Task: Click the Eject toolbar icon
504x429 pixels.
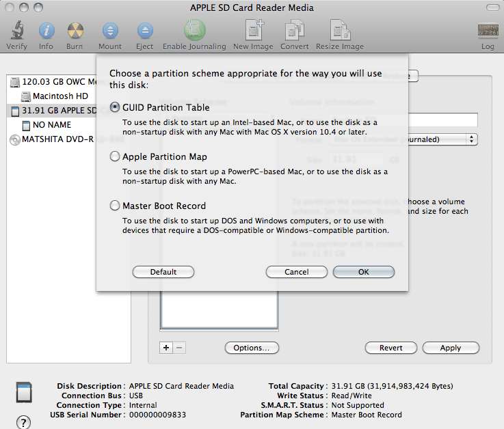Action: tap(145, 31)
